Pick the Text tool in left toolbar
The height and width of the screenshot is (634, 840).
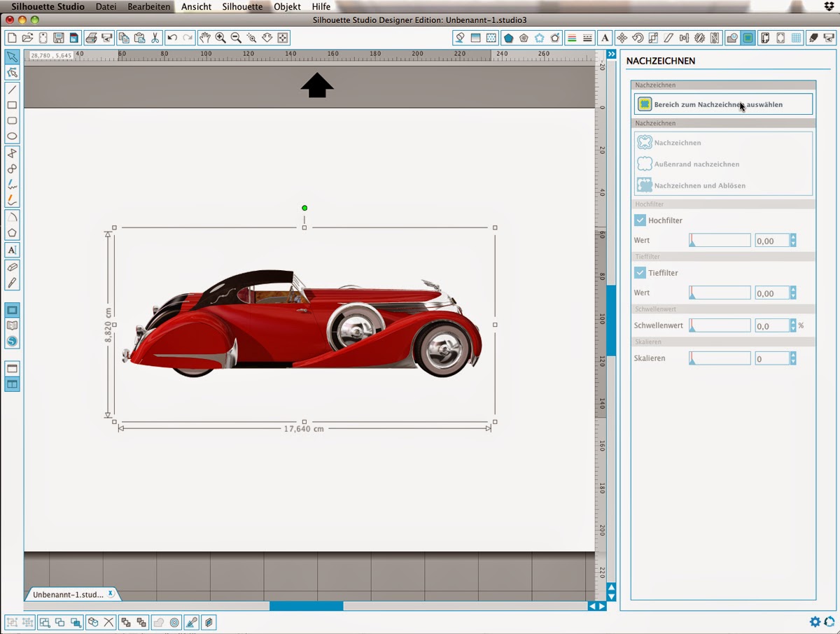click(12, 250)
